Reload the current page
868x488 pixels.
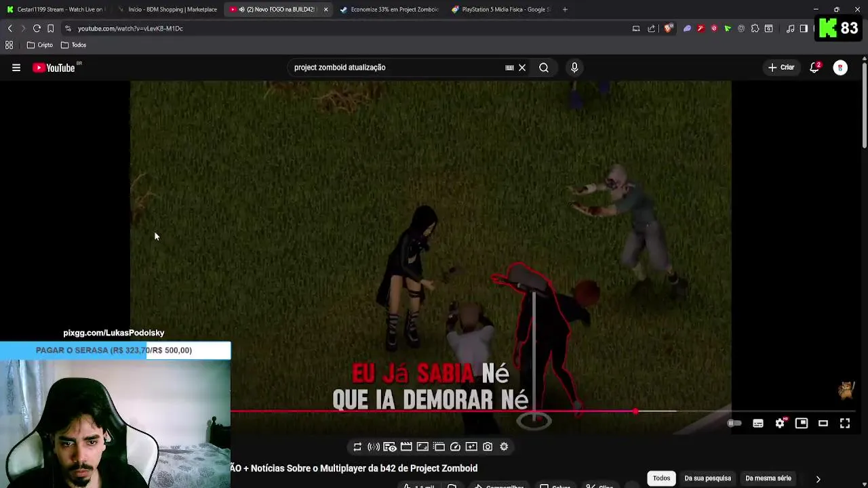coord(37,28)
